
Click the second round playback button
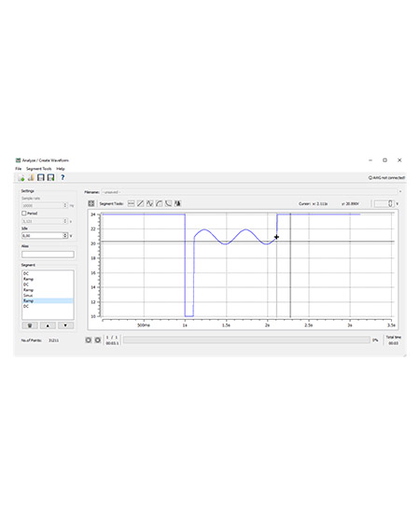(98, 340)
